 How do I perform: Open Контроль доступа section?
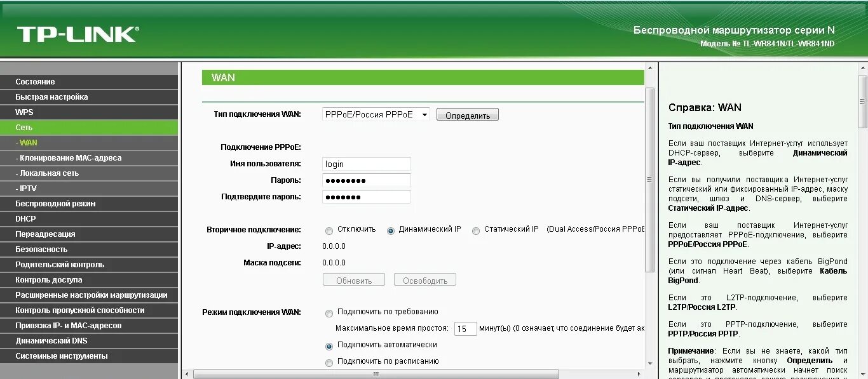[x=89, y=280]
